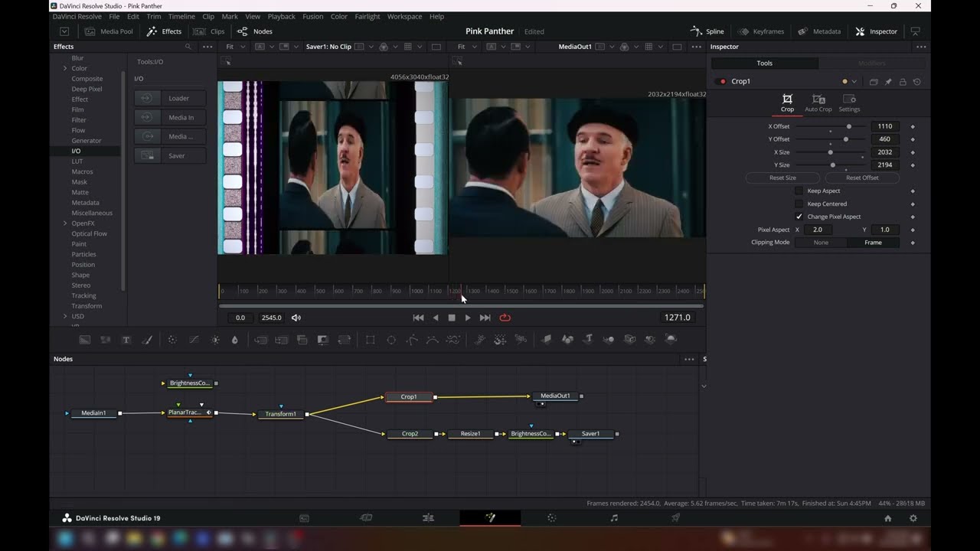Switch to Crop1 Settings tab

[x=849, y=103]
